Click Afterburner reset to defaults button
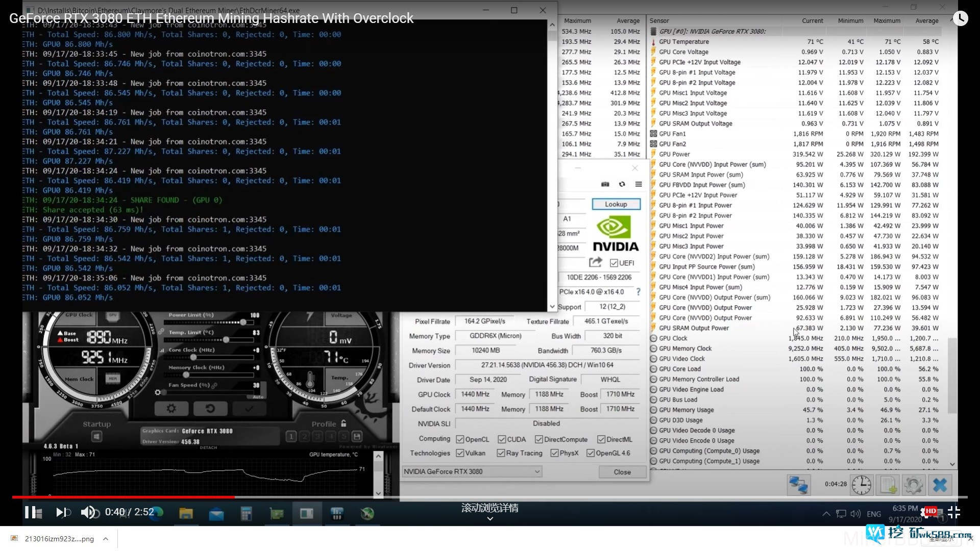This screenshot has height=551, width=980. [210, 409]
